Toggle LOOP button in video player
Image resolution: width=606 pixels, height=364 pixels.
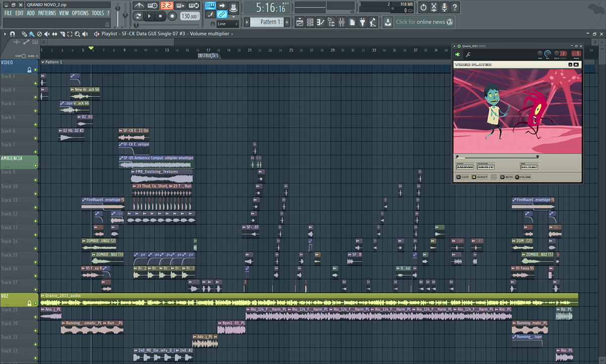[463, 177]
